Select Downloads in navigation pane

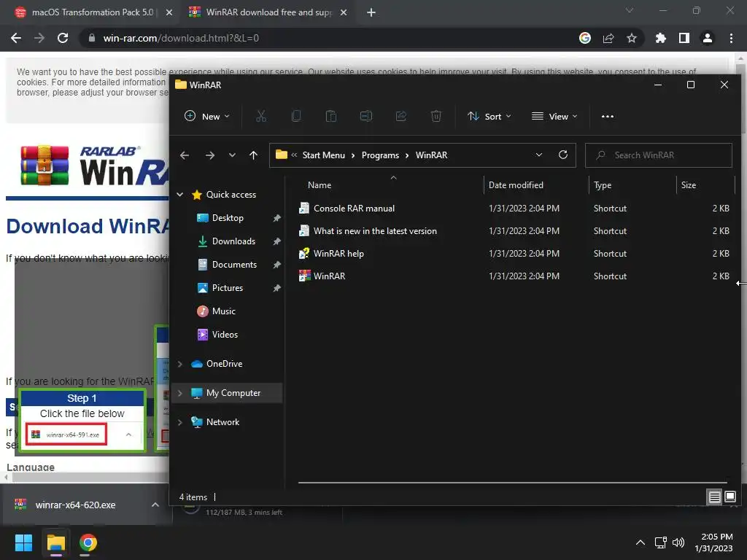233,241
